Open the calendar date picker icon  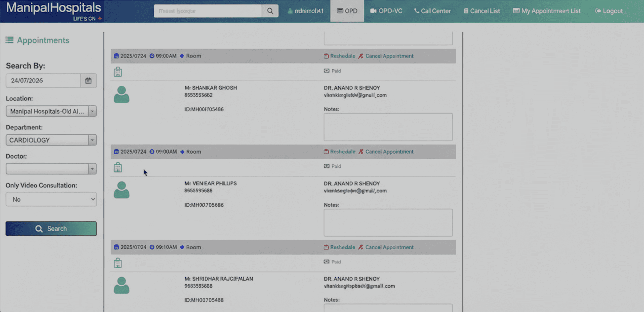click(88, 81)
